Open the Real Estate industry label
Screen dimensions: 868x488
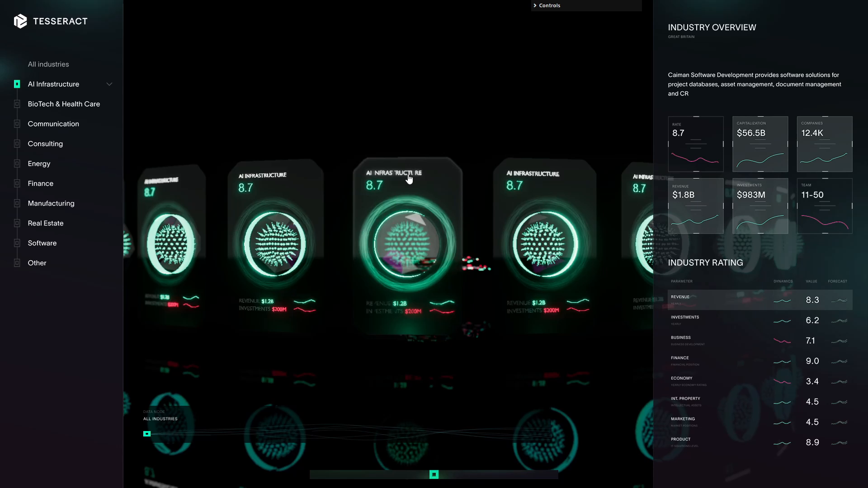(46, 223)
